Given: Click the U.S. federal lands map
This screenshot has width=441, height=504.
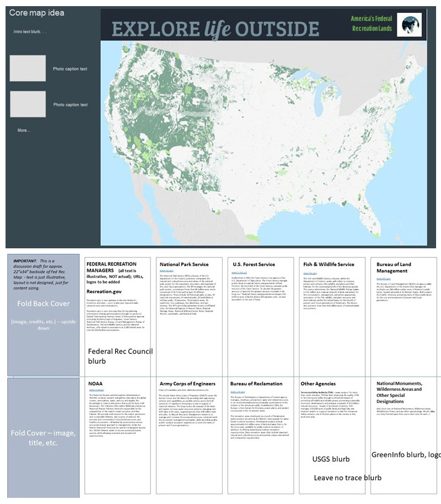Looking at the screenshot, I should pyautogui.click(x=264, y=143).
